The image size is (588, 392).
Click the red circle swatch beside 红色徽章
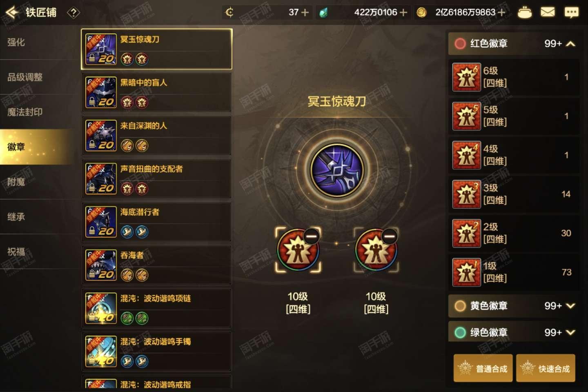[x=460, y=44]
